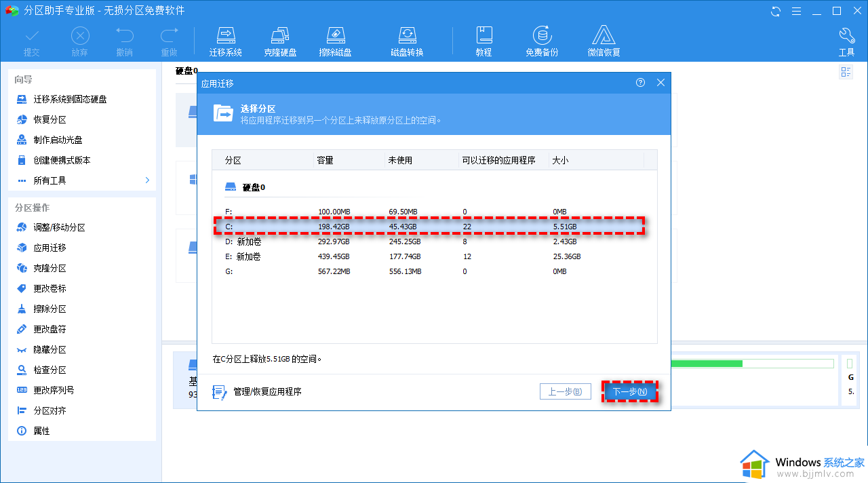
Task: Click the refresh icon in title bar
Action: pyautogui.click(x=776, y=11)
